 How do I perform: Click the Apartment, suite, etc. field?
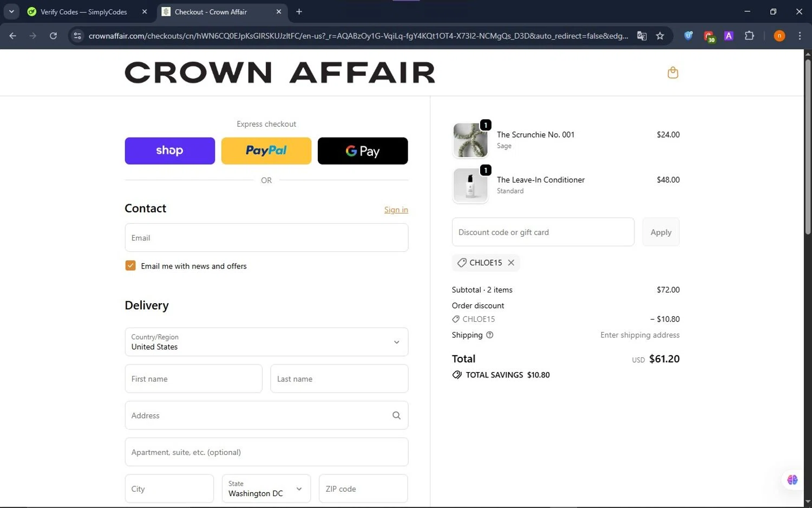pyautogui.click(x=266, y=452)
